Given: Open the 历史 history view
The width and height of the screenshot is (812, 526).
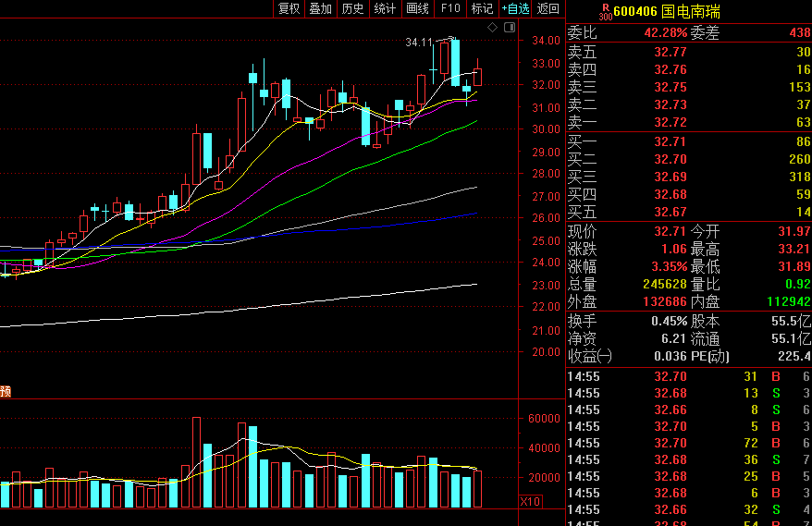Looking at the screenshot, I should [x=352, y=8].
